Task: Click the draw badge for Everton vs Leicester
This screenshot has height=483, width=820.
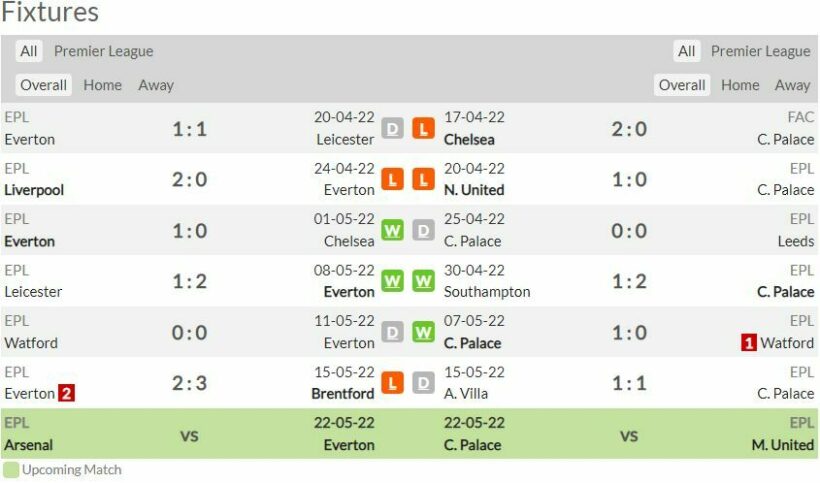Action: point(393,129)
